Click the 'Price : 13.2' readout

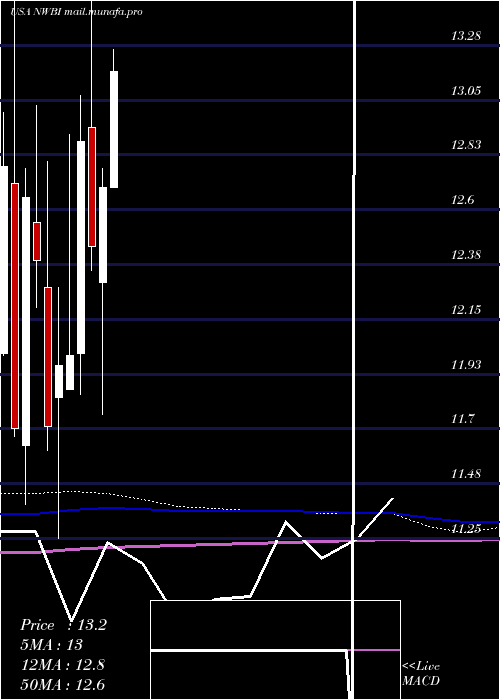point(63,625)
